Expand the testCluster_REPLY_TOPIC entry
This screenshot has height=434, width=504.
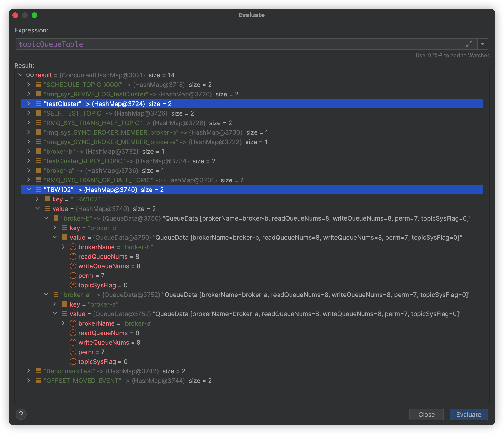[x=29, y=161]
